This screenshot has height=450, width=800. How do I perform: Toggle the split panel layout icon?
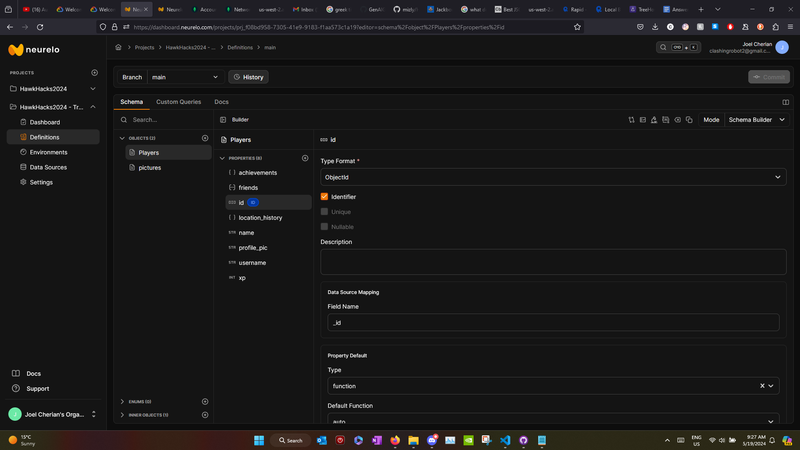click(x=785, y=102)
